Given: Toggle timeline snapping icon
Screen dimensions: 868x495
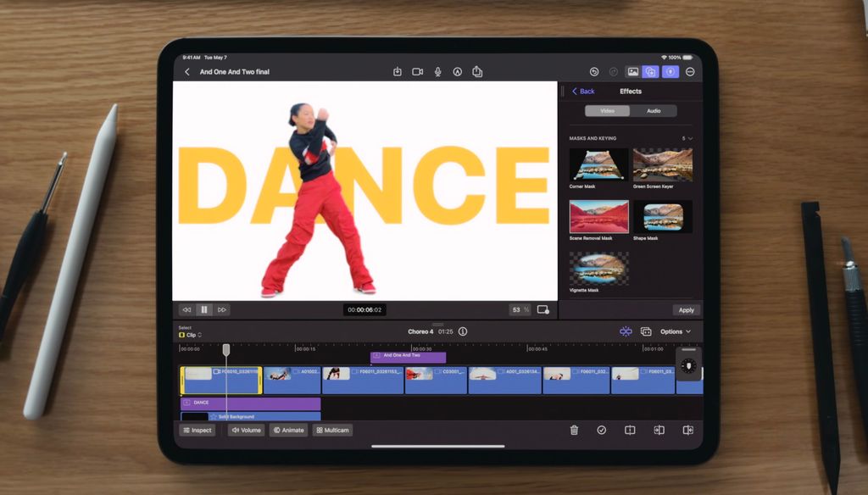Looking at the screenshot, I should pos(626,331).
